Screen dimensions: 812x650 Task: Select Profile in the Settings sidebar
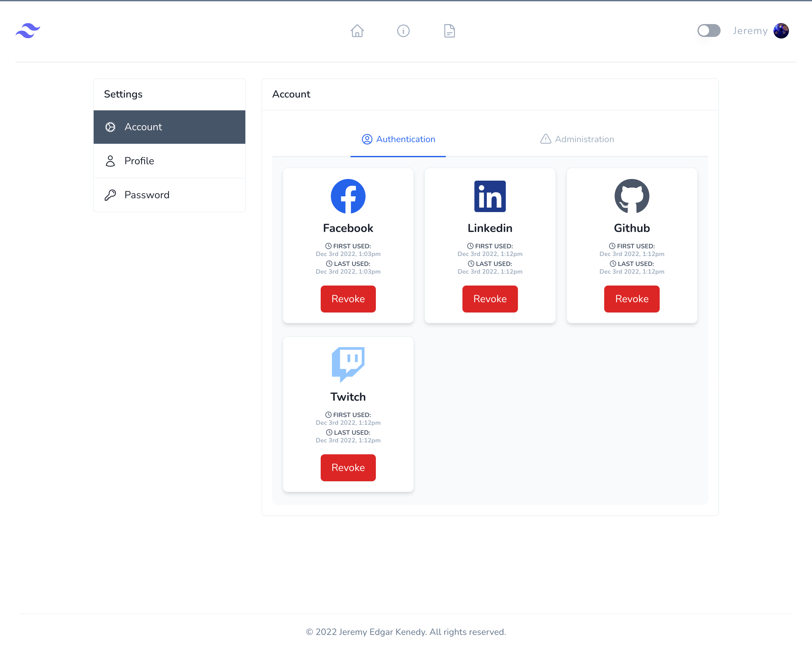169,161
